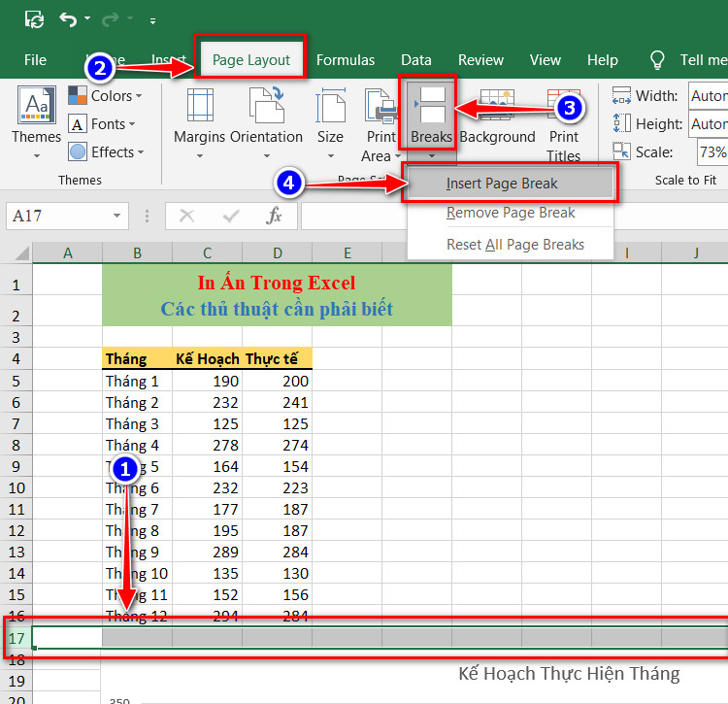
Task: Open the theme Effects dropdown
Action: click(x=106, y=151)
